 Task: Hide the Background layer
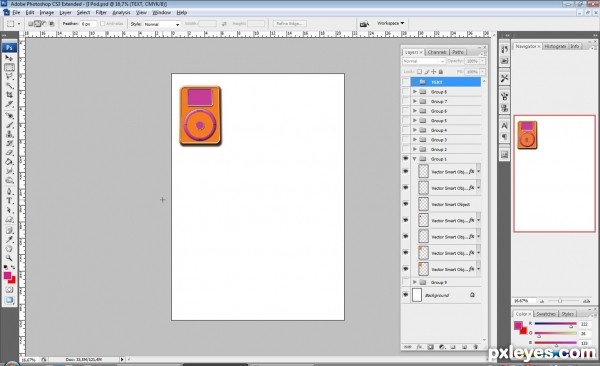tap(406, 295)
